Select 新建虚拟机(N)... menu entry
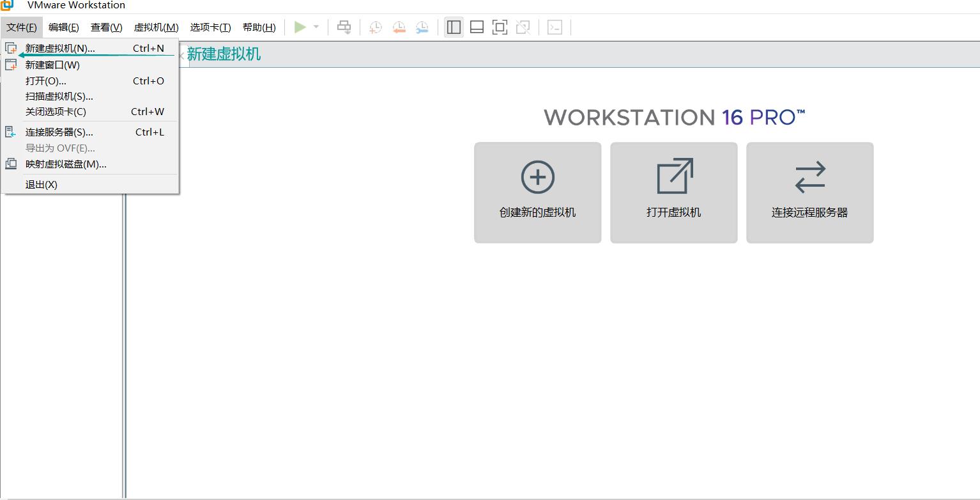 [90, 48]
